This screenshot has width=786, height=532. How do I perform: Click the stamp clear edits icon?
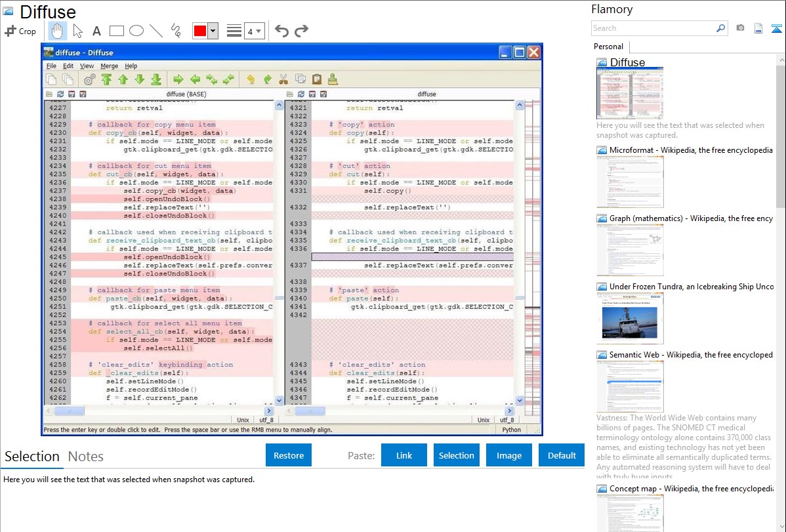(x=333, y=79)
